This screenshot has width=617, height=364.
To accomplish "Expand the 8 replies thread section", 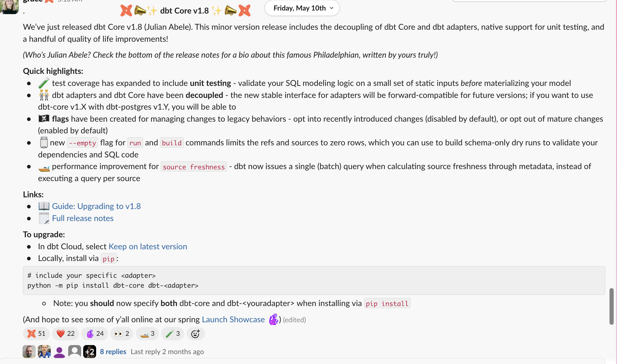I will pyautogui.click(x=113, y=351).
